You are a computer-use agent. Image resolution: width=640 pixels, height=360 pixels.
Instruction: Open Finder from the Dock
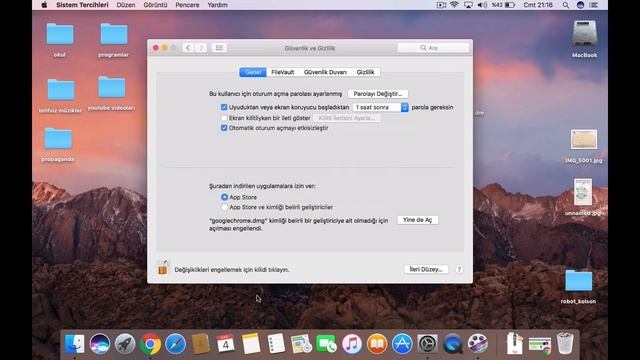pos(75,344)
